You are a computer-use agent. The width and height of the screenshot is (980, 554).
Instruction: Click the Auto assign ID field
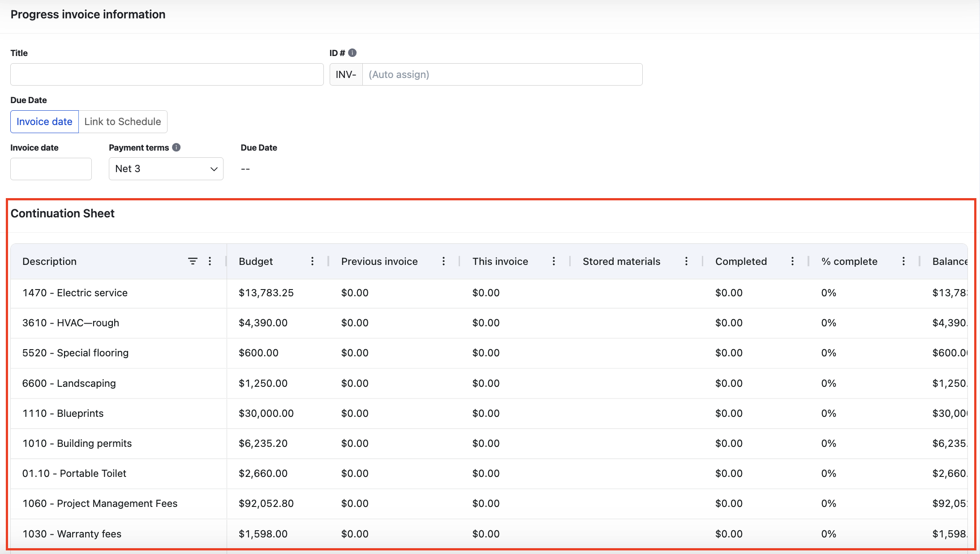tap(502, 74)
